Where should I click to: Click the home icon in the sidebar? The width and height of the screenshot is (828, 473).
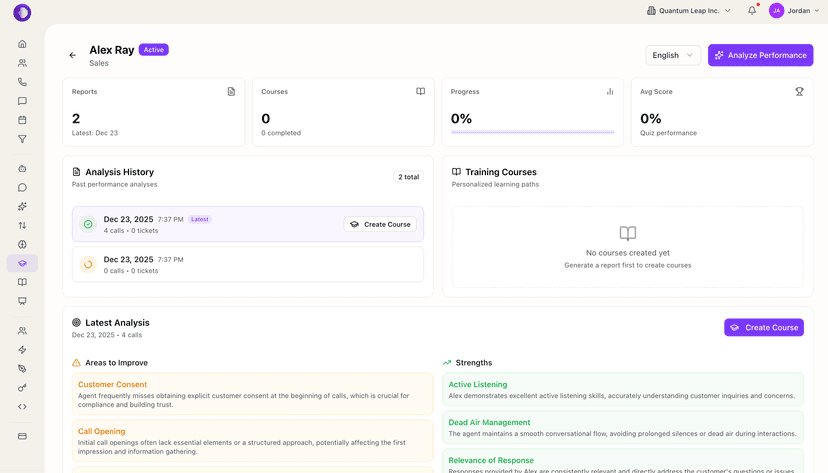pyautogui.click(x=22, y=44)
